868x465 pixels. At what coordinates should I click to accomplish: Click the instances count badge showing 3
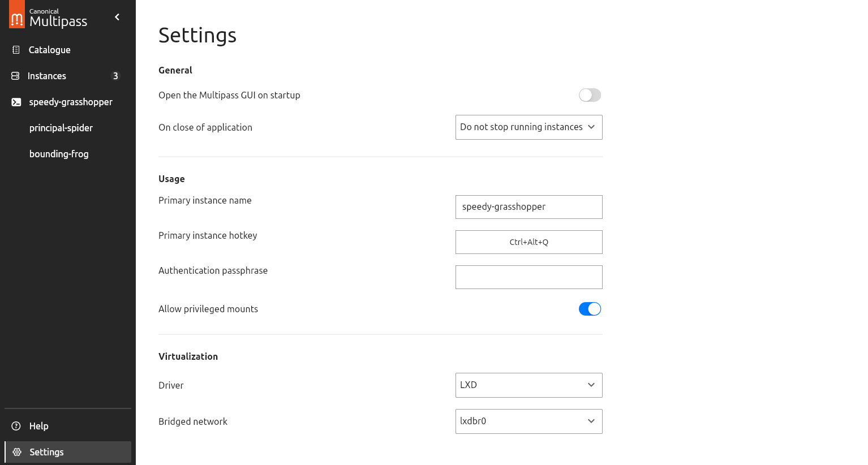115,76
